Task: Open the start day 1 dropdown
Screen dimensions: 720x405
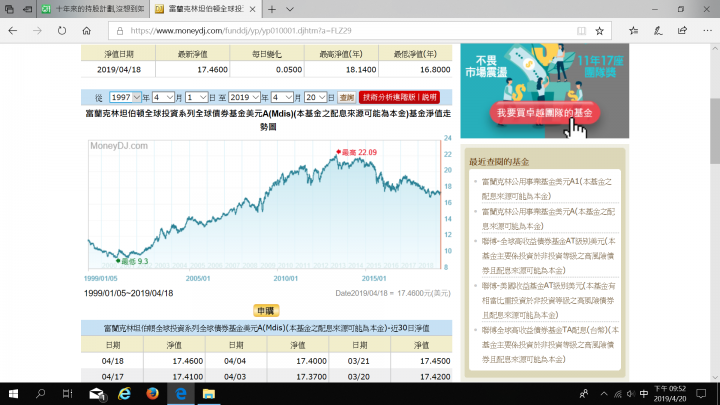Action: [196, 97]
